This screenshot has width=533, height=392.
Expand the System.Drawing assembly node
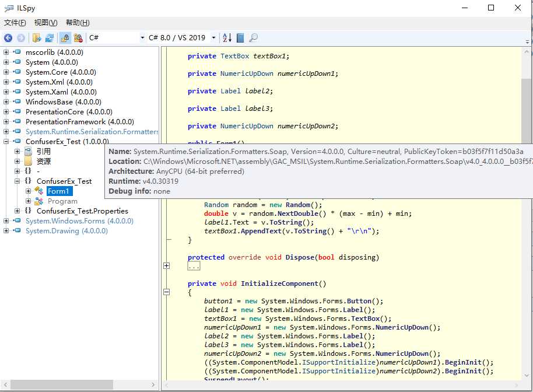tap(6, 231)
